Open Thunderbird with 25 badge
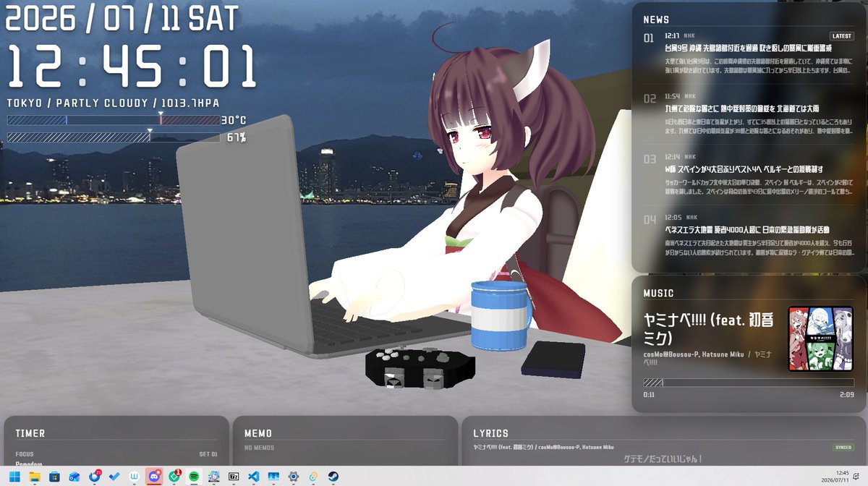 click(95, 477)
